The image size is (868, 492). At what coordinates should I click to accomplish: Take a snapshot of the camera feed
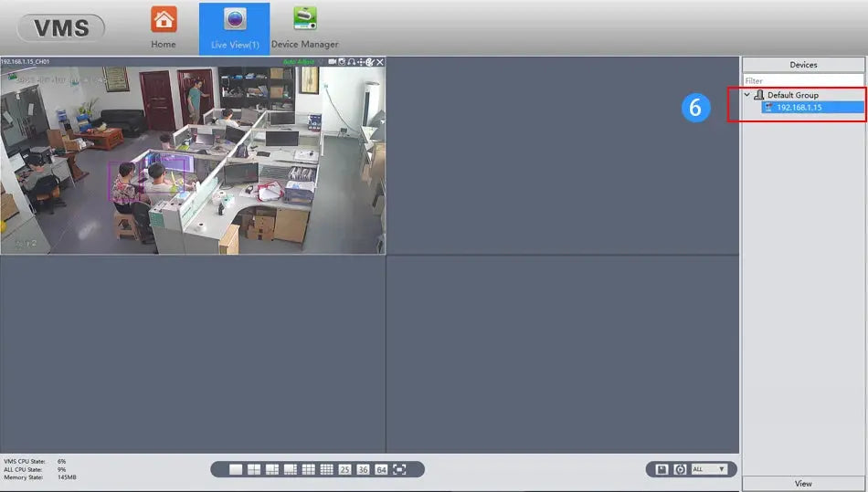click(343, 62)
